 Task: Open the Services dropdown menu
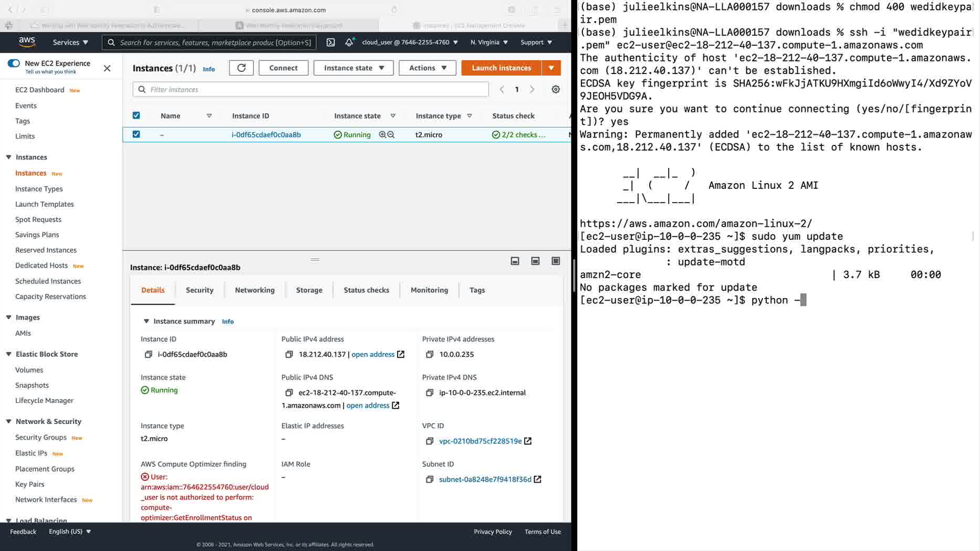(x=70, y=43)
